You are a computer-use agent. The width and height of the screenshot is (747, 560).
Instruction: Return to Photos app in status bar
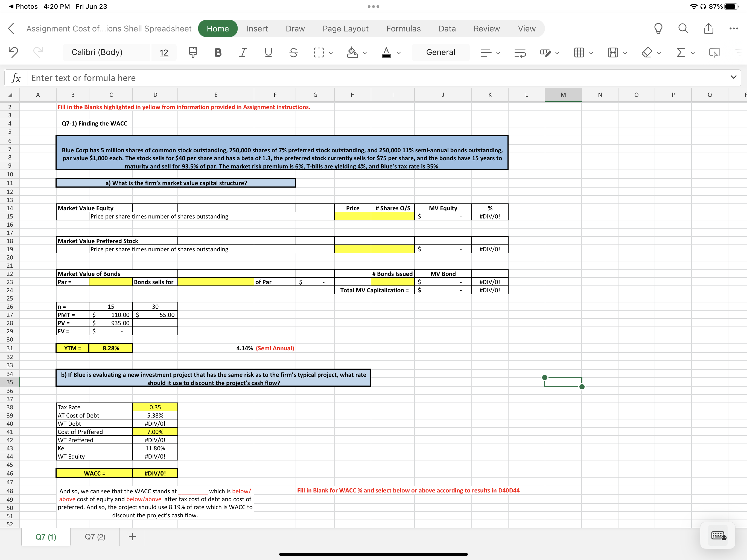tap(23, 6)
